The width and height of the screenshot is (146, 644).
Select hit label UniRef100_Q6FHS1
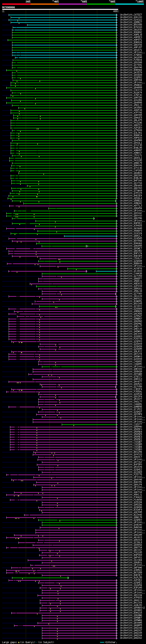(131, 557)
